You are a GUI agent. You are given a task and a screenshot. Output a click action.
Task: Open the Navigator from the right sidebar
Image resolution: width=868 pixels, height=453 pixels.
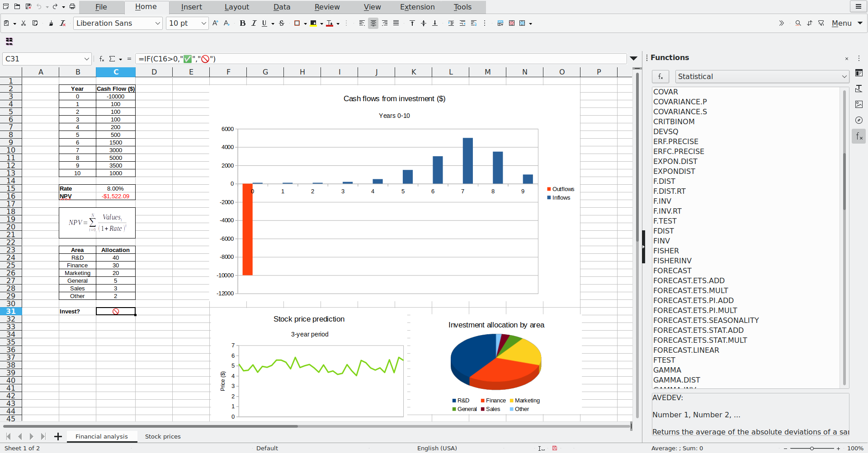pos(859,120)
